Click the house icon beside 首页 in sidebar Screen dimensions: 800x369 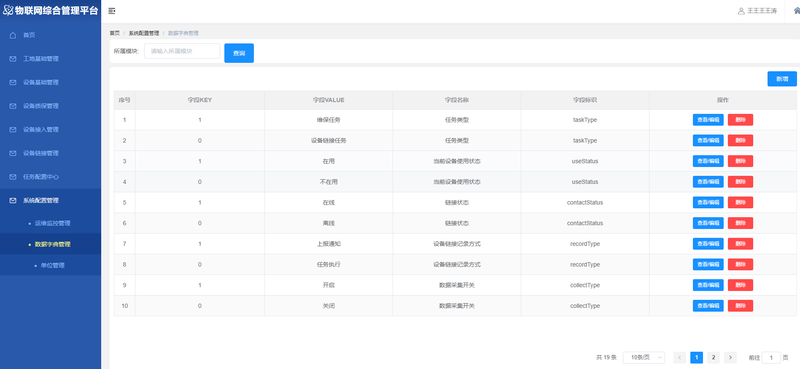(13, 35)
